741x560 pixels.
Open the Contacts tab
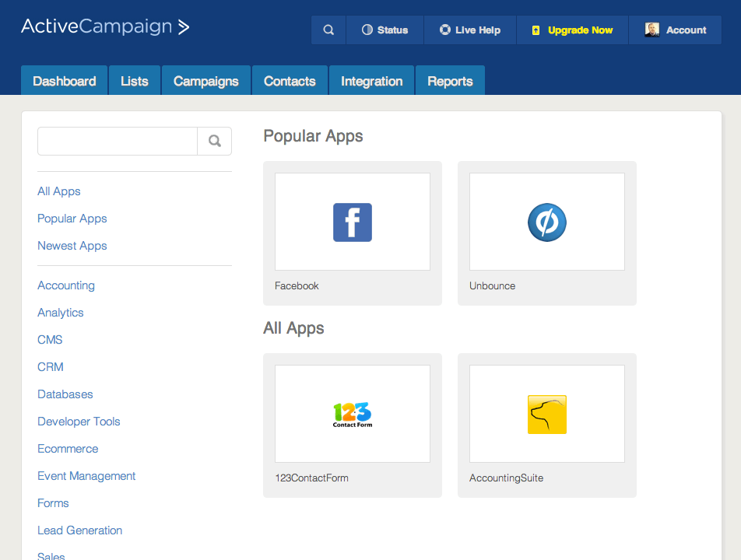coord(290,81)
